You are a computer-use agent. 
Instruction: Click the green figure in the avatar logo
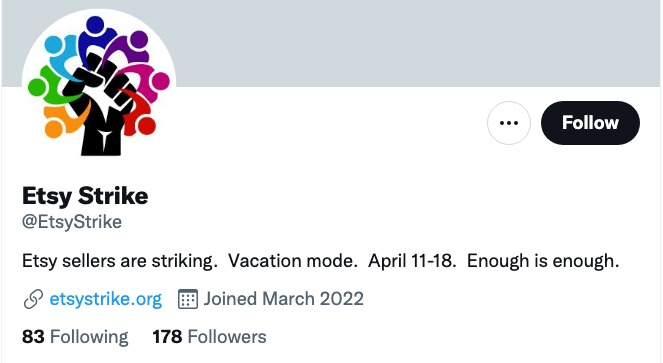click(x=49, y=87)
